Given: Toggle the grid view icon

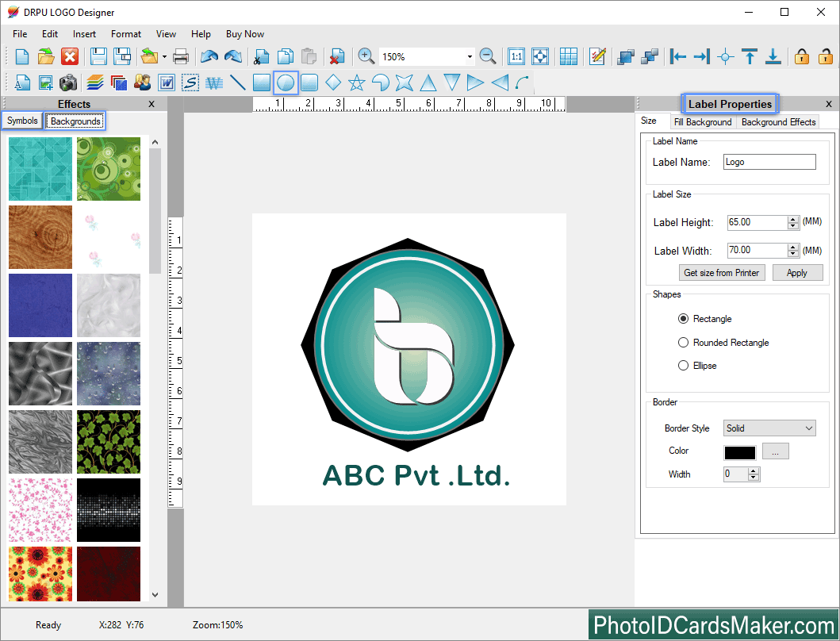Looking at the screenshot, I should (568, 56).
